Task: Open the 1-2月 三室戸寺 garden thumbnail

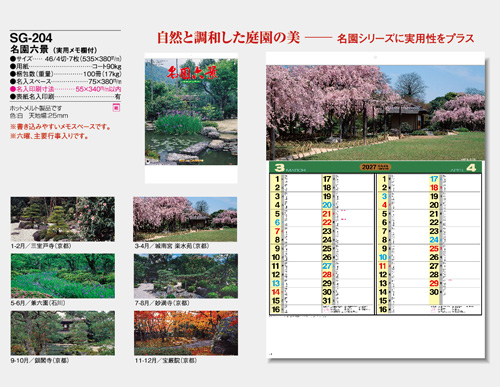Action: (x=63, y=219)
